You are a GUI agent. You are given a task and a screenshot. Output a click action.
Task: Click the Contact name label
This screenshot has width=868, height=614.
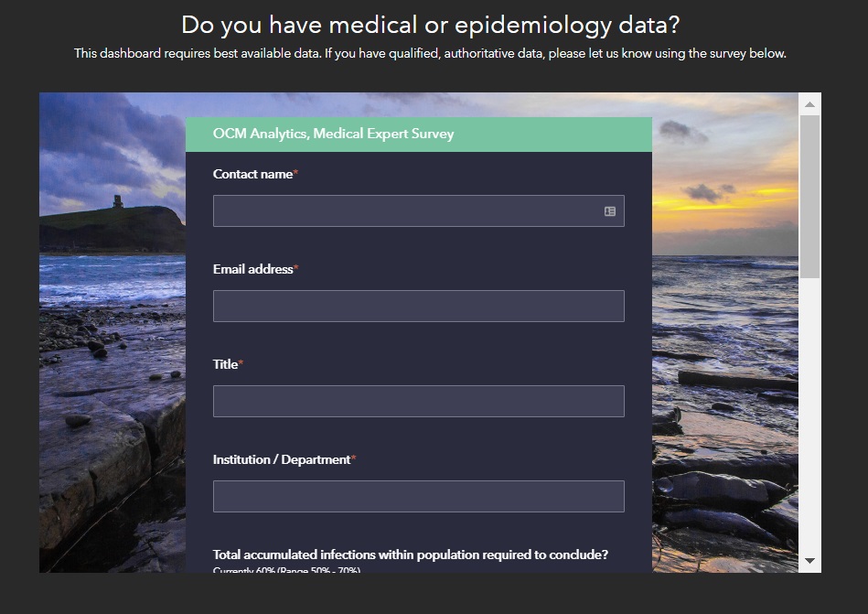(x=255, y=174)
